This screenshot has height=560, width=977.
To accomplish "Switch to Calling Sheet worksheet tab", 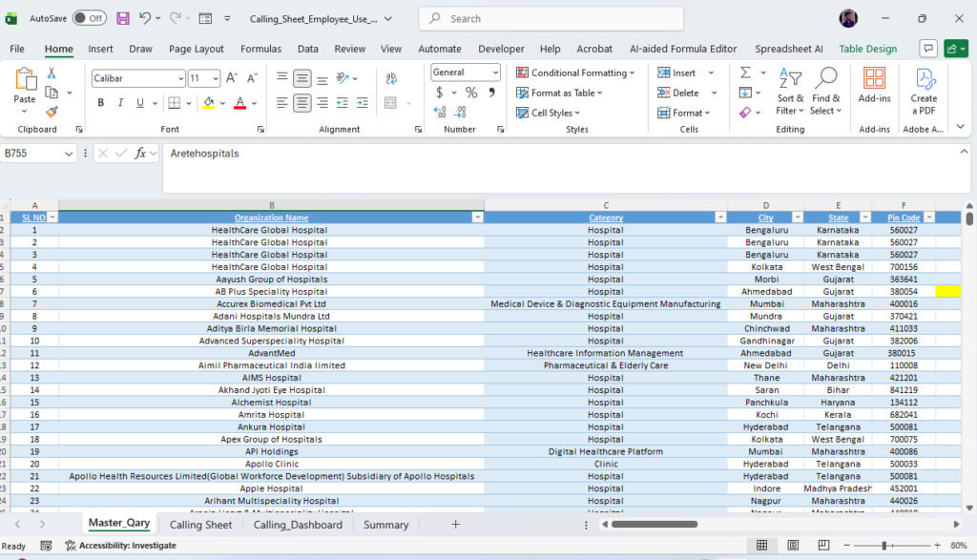I will pos(200,525).
